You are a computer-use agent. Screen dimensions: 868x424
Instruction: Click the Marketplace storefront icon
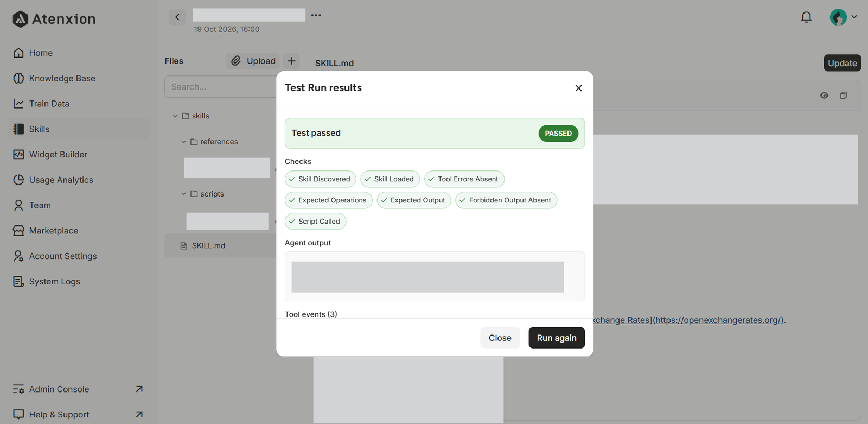pos(18,231)
